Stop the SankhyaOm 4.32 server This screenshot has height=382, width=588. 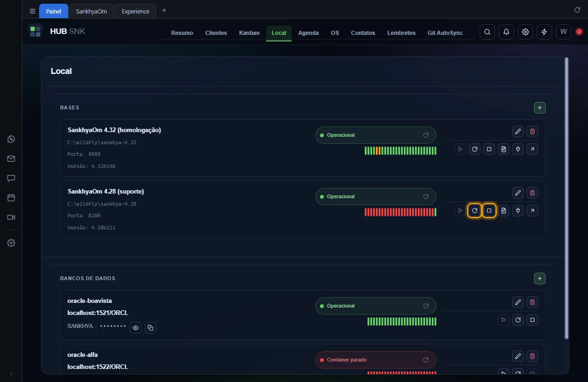click(x=489, y=149)
